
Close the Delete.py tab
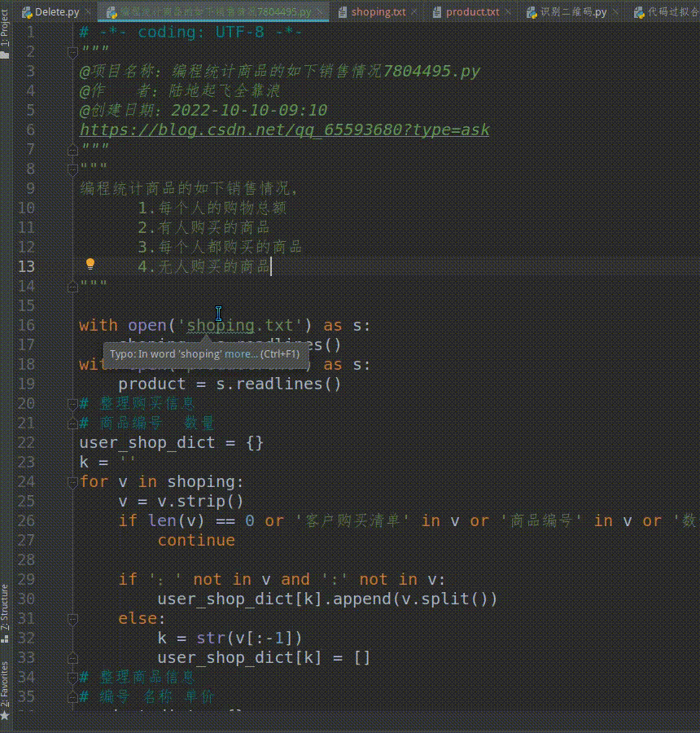click(x=88, y=11)
